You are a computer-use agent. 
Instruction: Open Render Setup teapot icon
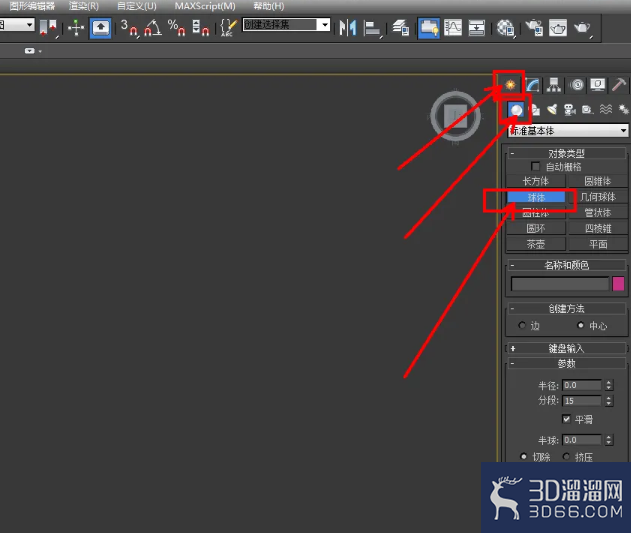(534, 28)
